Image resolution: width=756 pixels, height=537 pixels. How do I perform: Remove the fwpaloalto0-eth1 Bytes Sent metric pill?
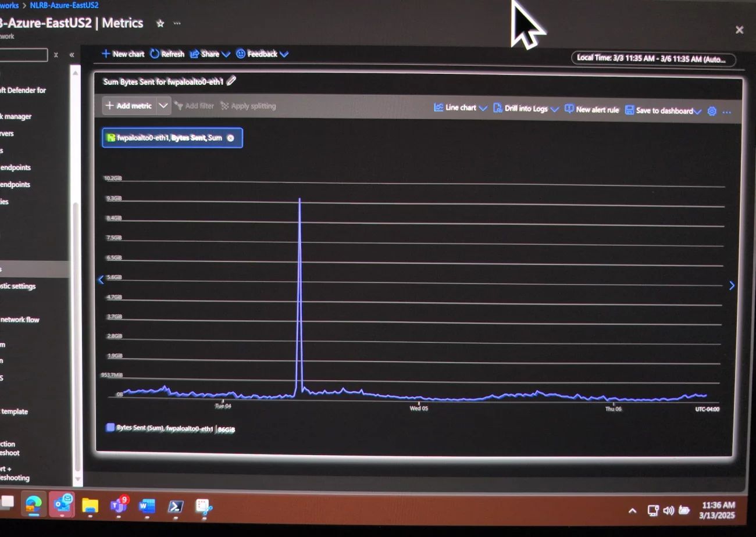[x=231, y=138]
